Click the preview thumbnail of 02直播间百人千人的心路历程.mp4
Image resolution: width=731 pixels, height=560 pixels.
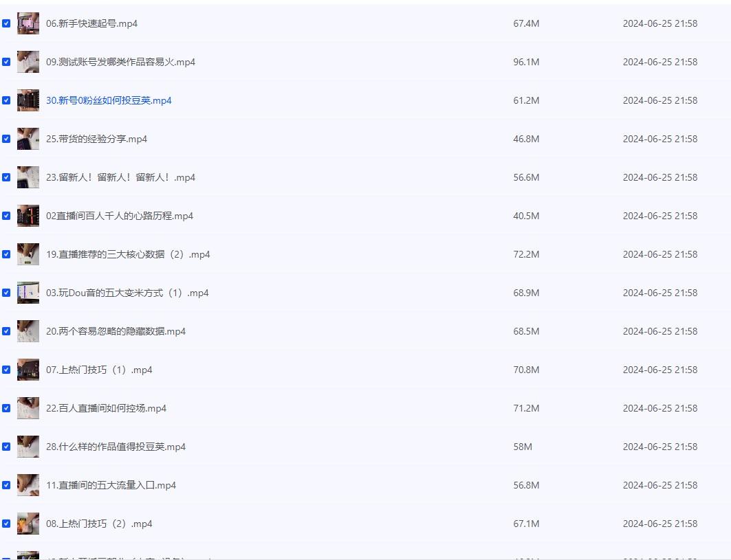point(28,216)
